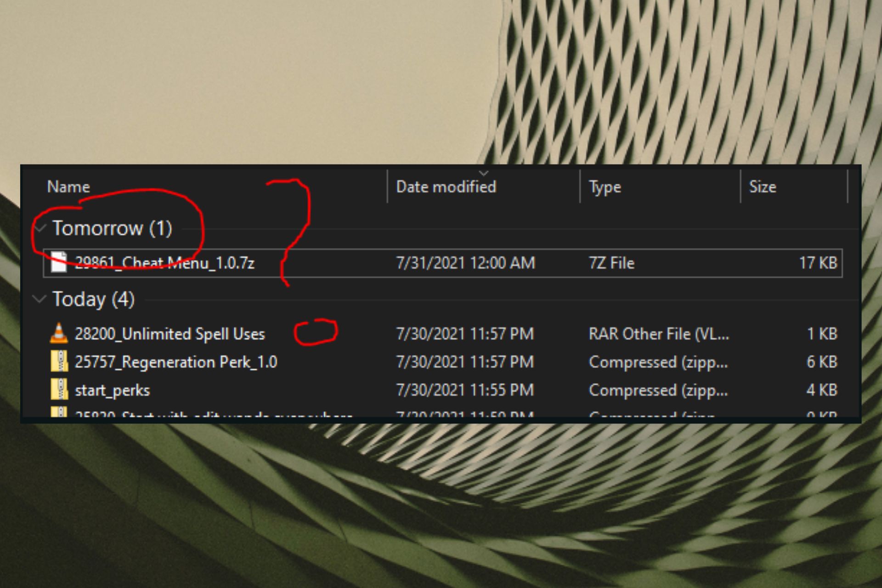The height and width of the screenshot is (588, 882).
Task: Click the VLC cone icon of Unlimited Spell Uses
Action: (x=59, y=334)
